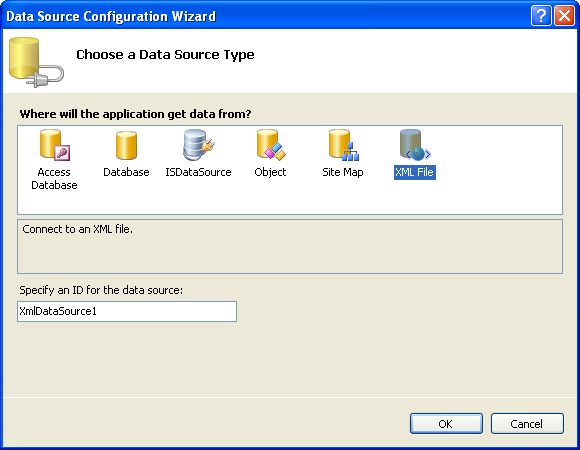
Task: Click the 'Connect to an XML file' description
Action: tap(77, 229)
